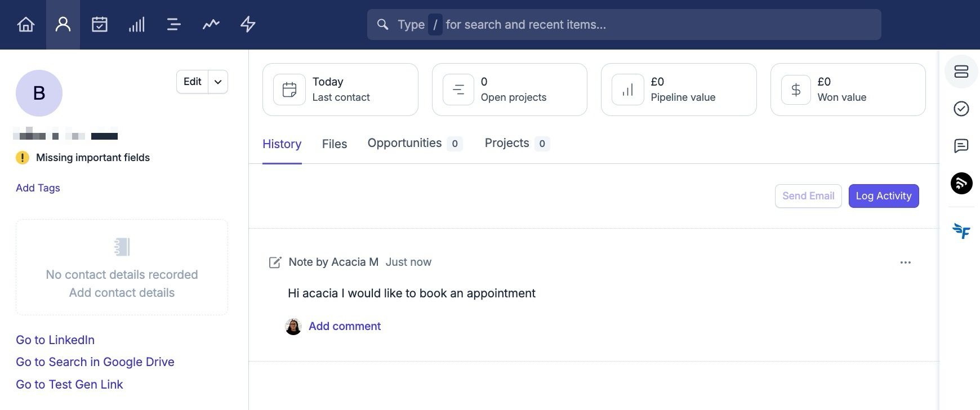
Task: Open the Go to Test Gen Link
Action: click(69, 385)
